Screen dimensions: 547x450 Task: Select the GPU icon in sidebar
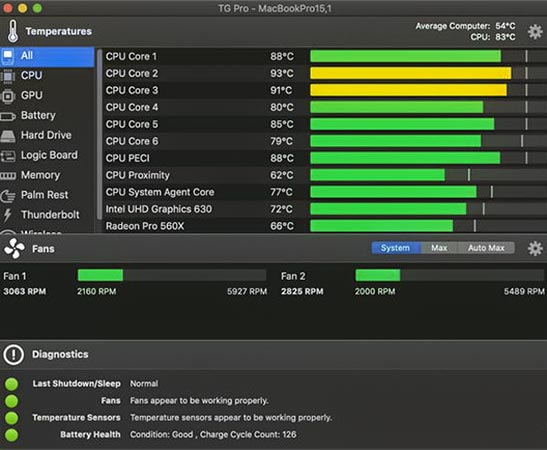click(x=8, y=96)
